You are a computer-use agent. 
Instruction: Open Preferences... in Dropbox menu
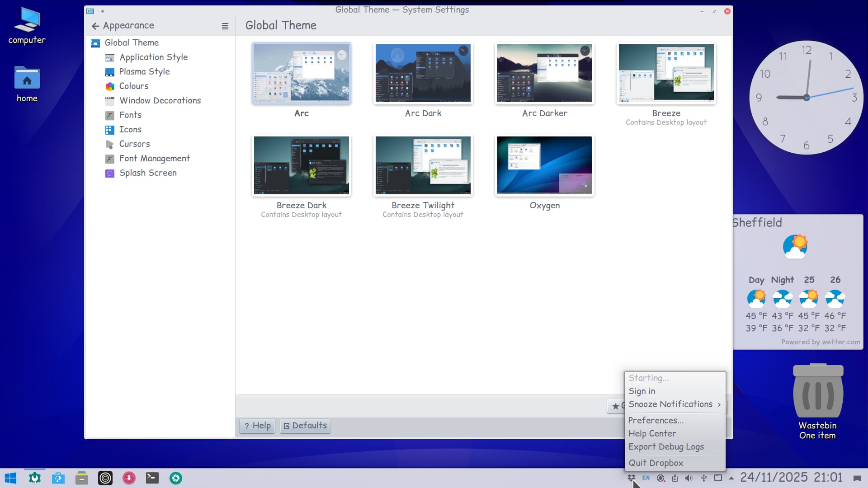pyautogui.click(x=656, y=420)
